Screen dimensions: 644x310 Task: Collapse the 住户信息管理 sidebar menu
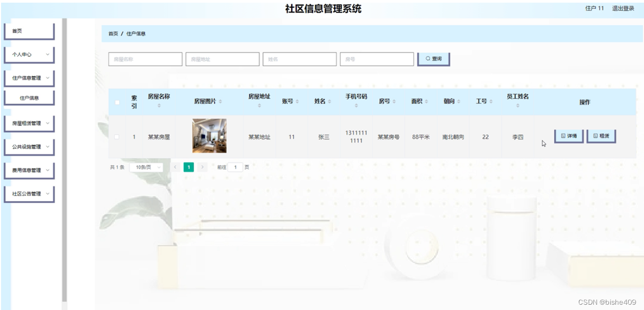point(29,78)
